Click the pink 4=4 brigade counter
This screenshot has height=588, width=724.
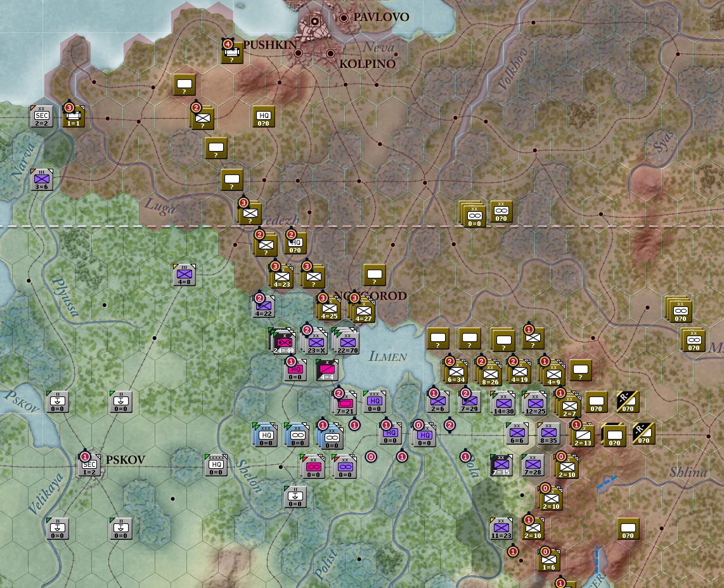tap(327, 370)
